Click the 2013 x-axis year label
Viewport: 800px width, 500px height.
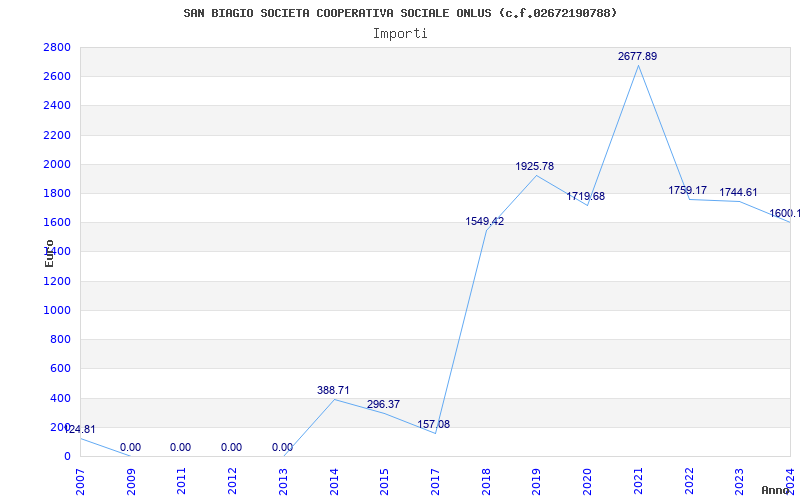click(283, 482)
